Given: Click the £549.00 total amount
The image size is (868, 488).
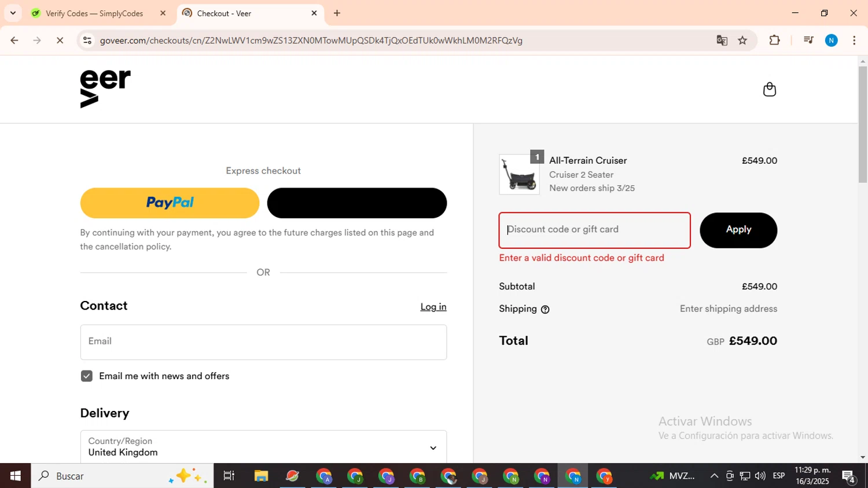Looking at the screenshot, I should coord(753,341).
